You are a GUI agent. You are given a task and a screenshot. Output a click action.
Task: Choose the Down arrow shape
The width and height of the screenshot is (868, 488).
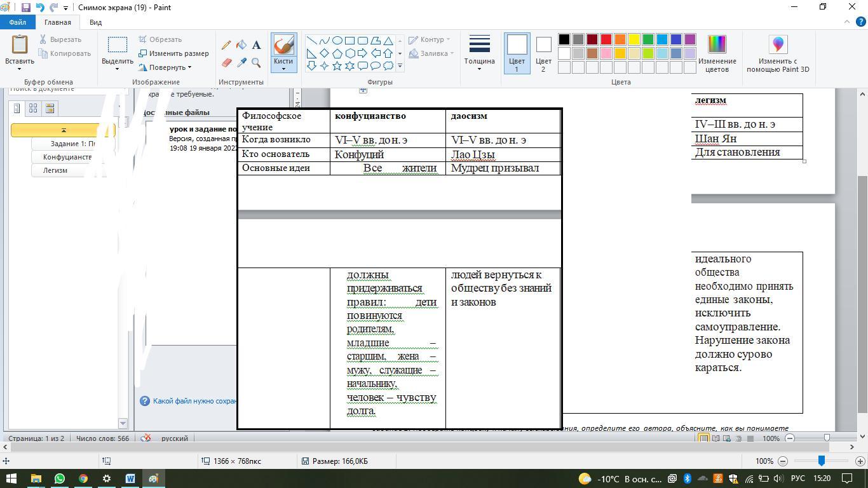[x=312, y=66]
